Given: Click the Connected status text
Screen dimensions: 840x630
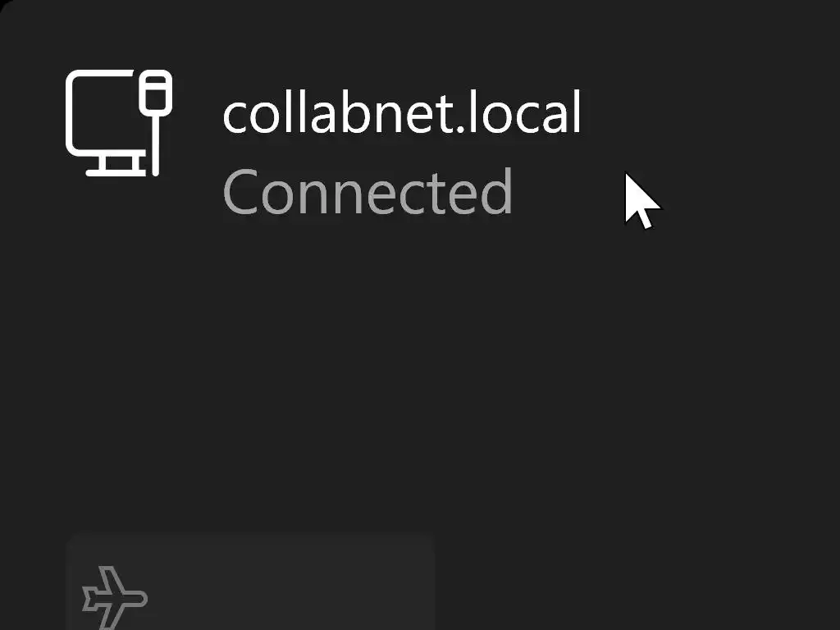Looking at the screenshot, I should pos(367,191).
